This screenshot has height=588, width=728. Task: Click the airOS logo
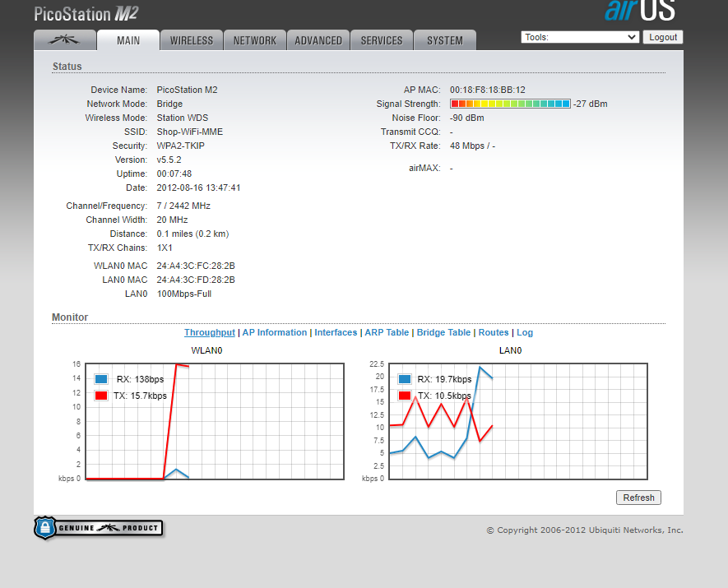pos(640,10)
